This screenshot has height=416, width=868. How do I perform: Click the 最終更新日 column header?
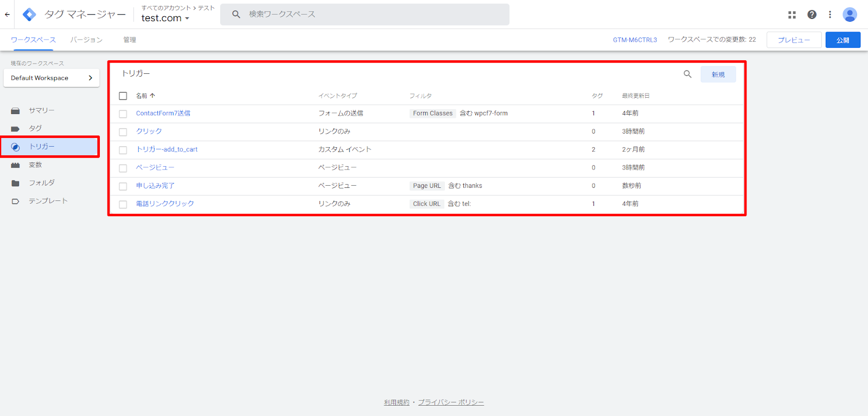(x=636, y=96)
